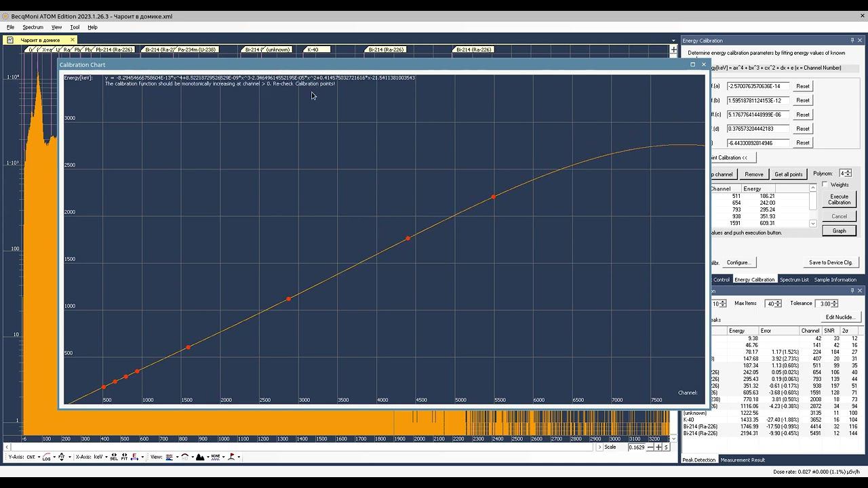Adjust the Polynom order stepper

pyautogui.click(x=848, y=174)
